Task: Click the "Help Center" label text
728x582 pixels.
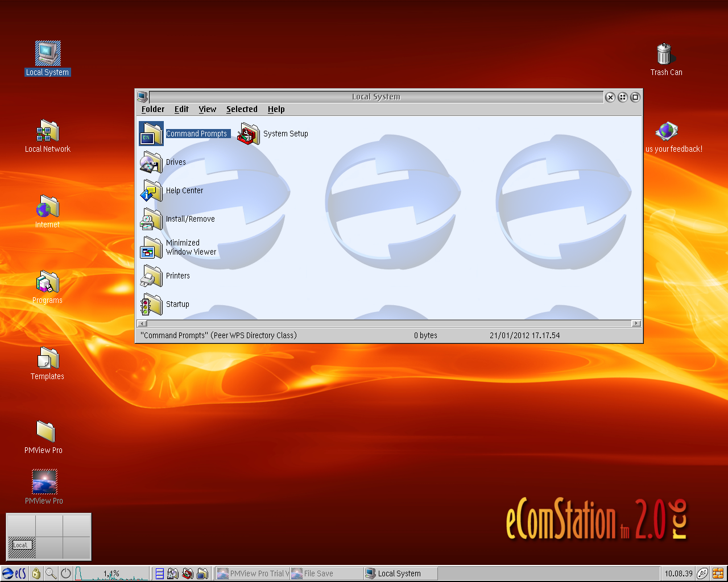Action: 184,190
